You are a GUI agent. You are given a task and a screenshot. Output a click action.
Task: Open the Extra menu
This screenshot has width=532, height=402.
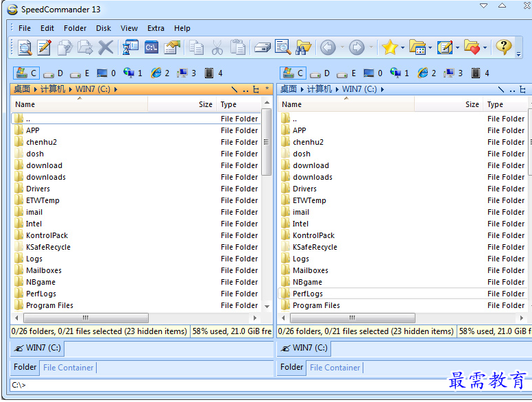click(156, 28)
